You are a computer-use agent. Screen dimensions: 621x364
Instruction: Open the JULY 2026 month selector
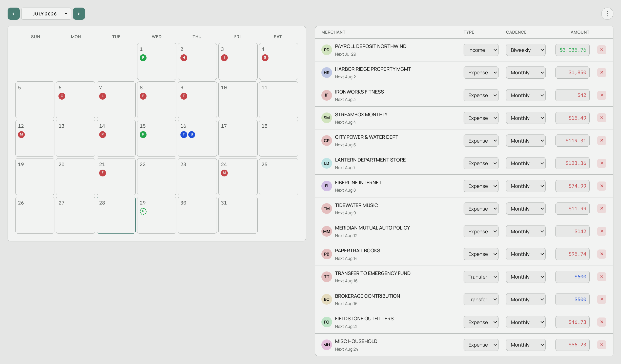[x=46, y=14]
